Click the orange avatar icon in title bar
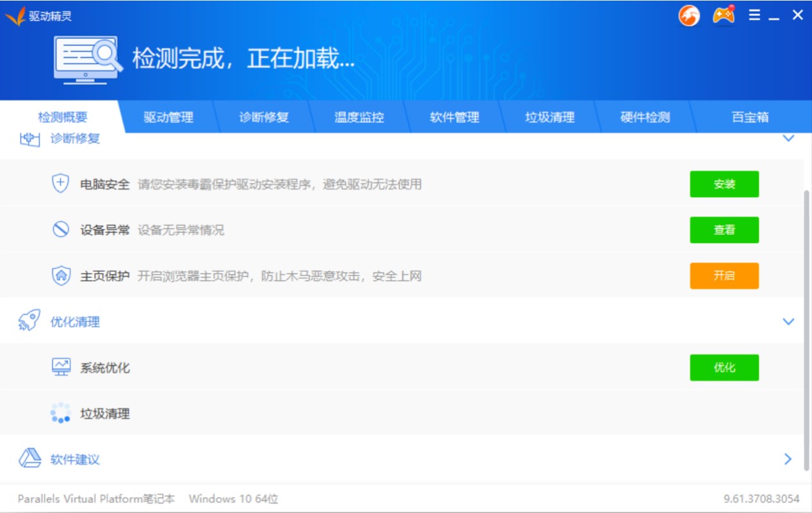This screenshot has height=513, width=812. pyautogui.click(x=689, y=16)
